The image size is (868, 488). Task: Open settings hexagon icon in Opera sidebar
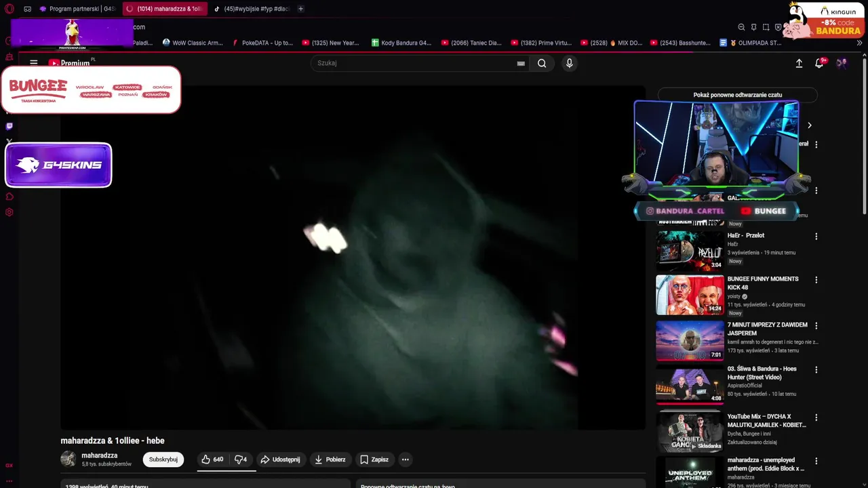[9, 212]
